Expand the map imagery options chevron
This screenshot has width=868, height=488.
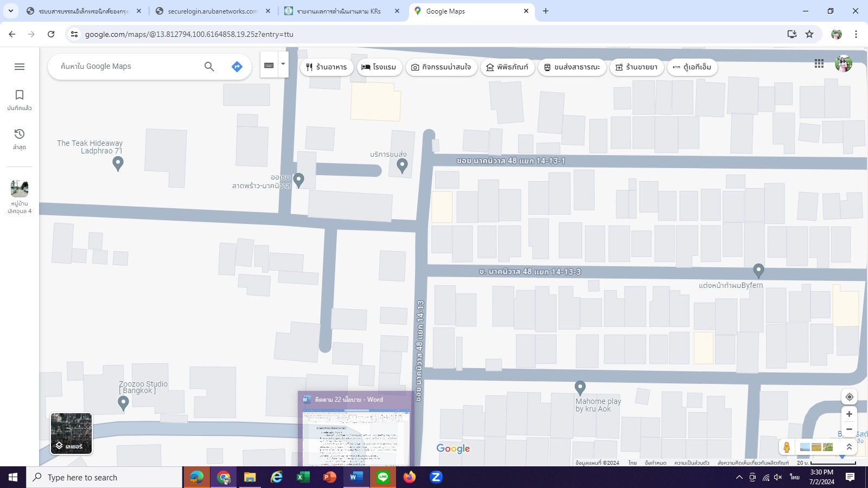(x=849, y=447)
